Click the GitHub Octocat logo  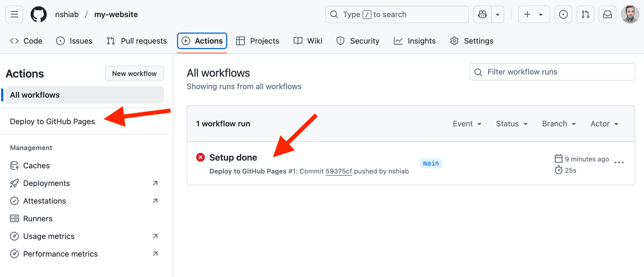click(x=39, y=14)
